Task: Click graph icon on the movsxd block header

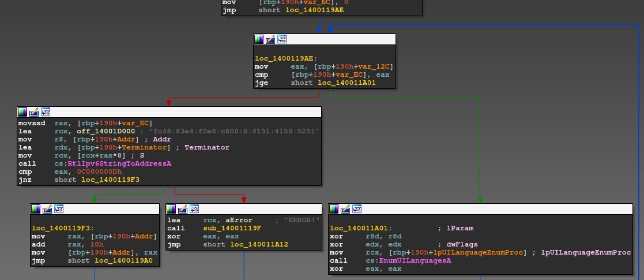Action: point(46,111)
